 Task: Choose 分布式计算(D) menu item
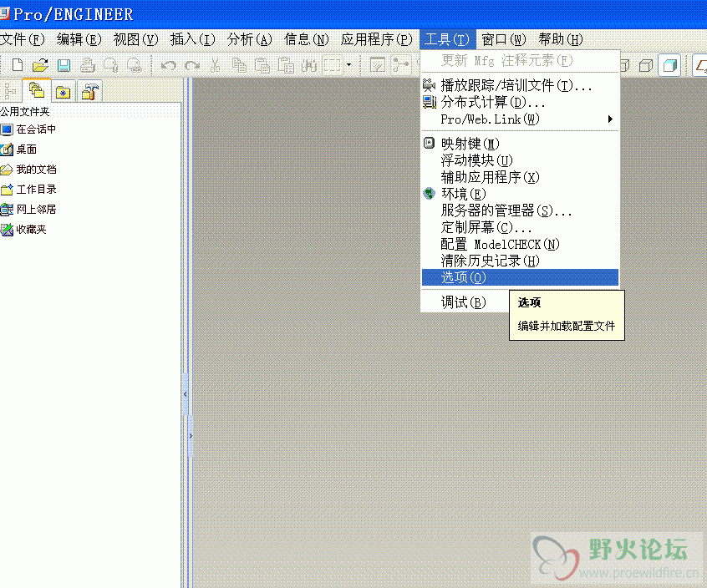click(520, 102)
